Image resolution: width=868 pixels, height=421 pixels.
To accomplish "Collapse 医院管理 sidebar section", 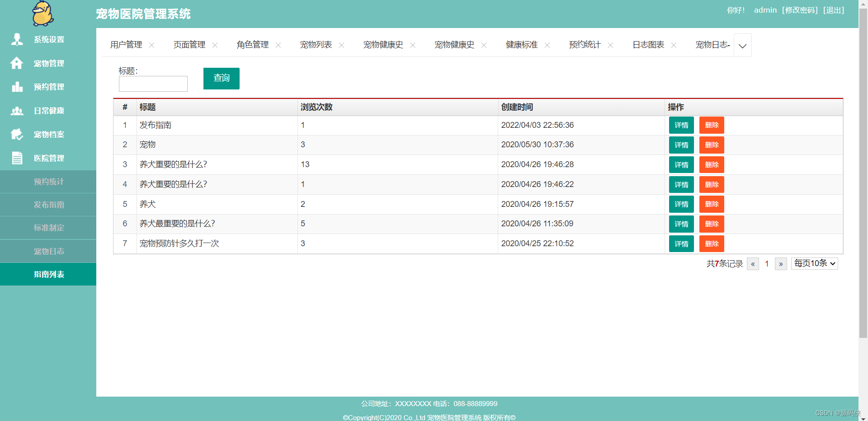I will tap(48, 158).
